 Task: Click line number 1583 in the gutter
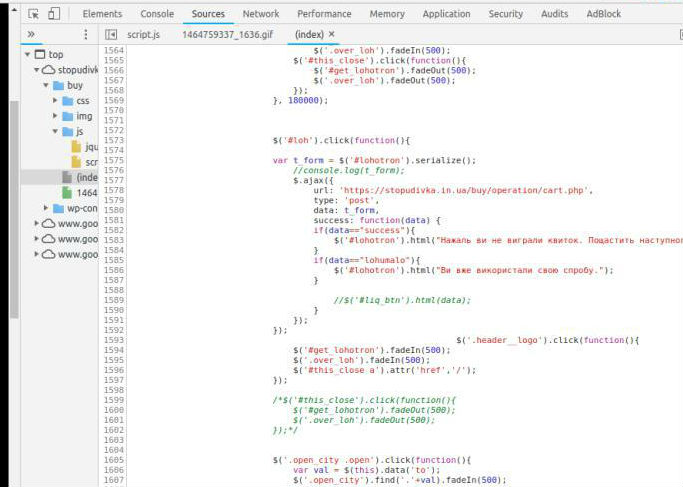point(114,240)
